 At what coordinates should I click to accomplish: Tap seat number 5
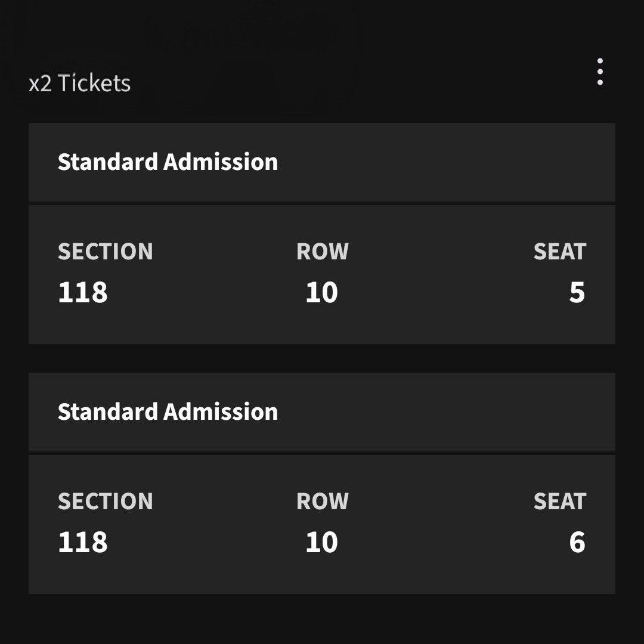pos(577,293)
